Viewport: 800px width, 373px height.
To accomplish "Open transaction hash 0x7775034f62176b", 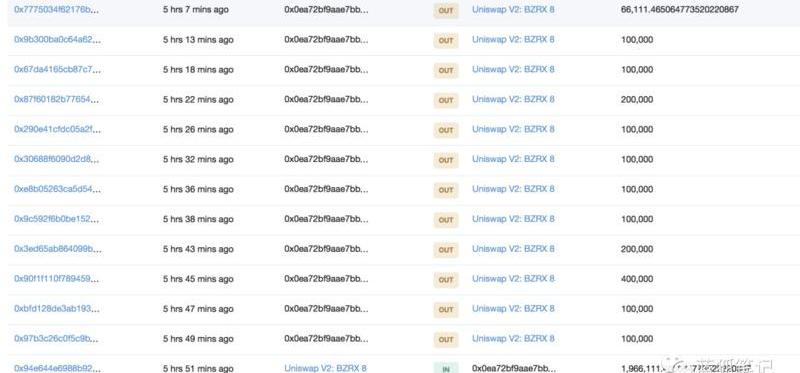I will click(57, 10).
